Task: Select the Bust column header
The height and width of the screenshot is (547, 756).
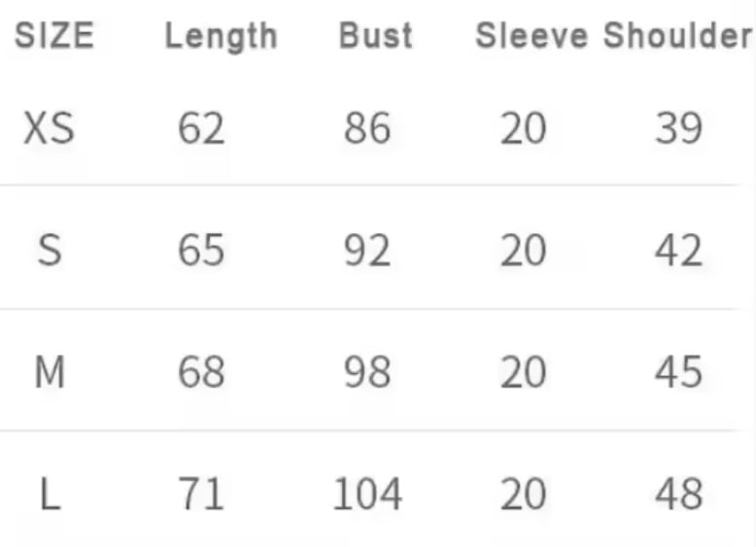Action: point(375,37)
